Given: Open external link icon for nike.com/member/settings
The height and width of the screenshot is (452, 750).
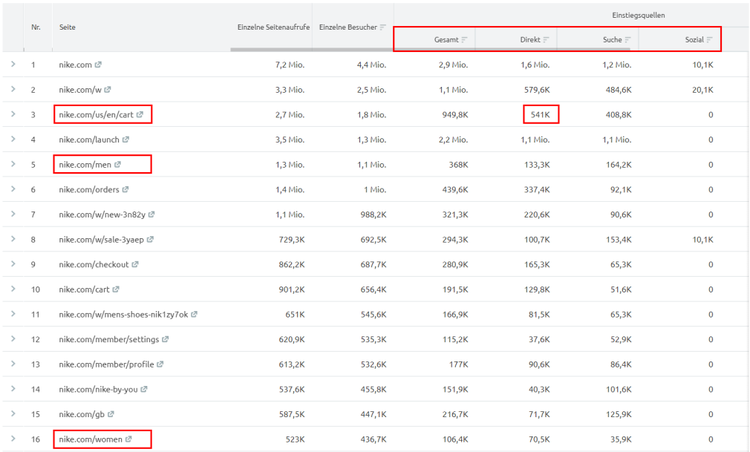Looking at the screenshot, I should (165, 339).
